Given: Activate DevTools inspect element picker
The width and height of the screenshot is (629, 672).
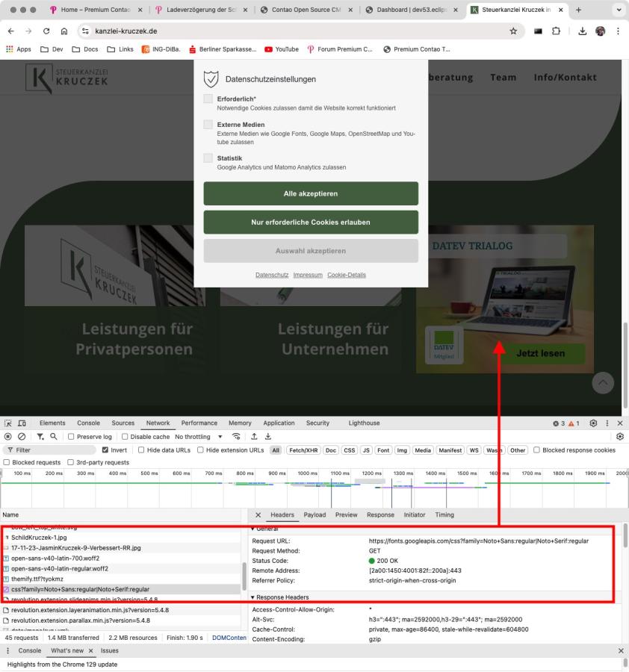Looking at the screenshot, I should (x=8, y=423).
